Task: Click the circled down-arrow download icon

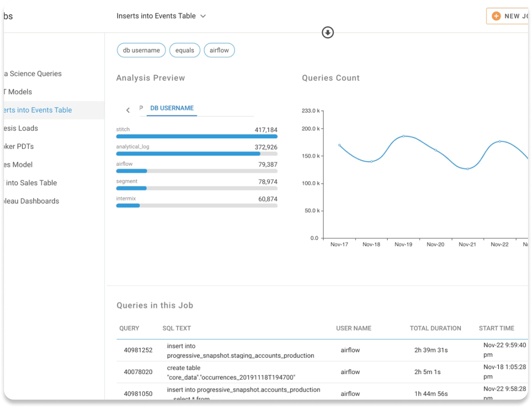Action: (328, 32)
